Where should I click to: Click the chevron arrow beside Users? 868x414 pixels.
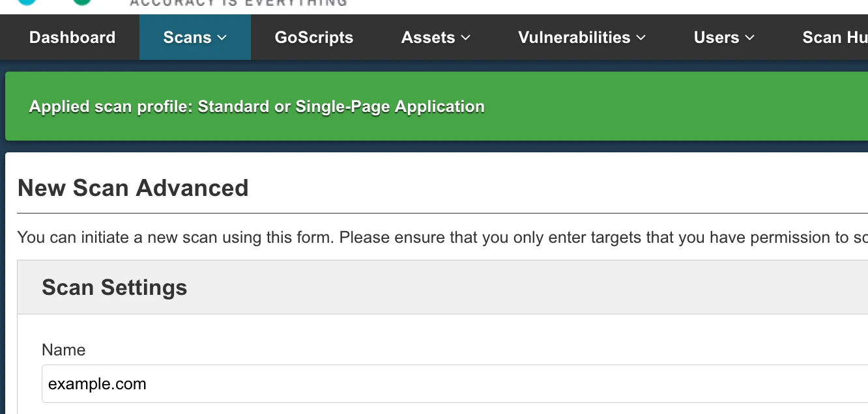coord(749,38)
